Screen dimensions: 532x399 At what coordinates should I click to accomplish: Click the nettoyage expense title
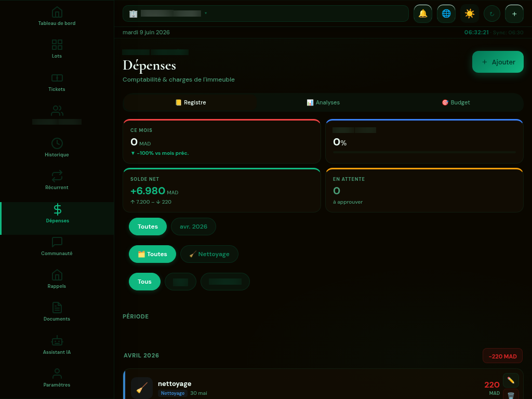pos(175,384)
